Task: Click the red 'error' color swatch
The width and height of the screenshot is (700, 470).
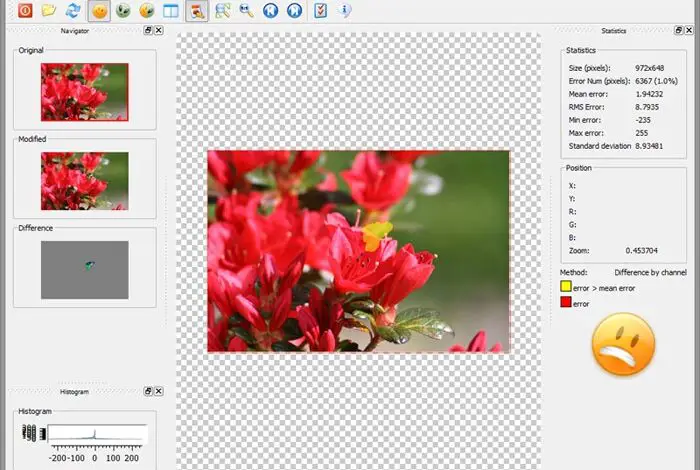Action: point(566,302)
